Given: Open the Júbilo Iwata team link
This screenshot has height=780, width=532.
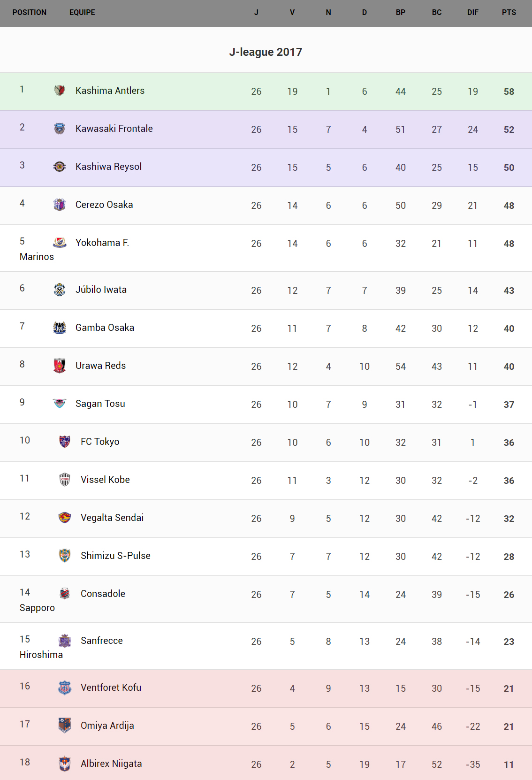Looking at the screenshot, I should pyautogui.click(x=101, y=290).
